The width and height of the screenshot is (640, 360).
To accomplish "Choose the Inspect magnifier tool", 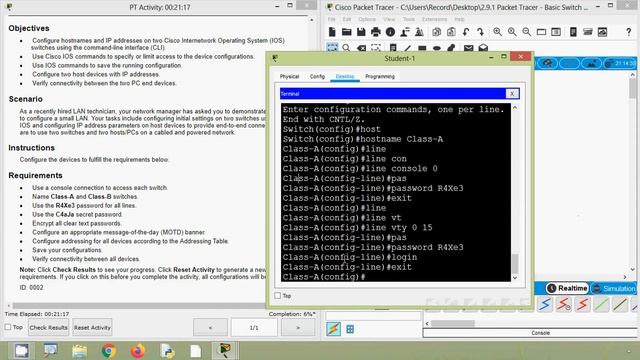I will tap(347, 48).
